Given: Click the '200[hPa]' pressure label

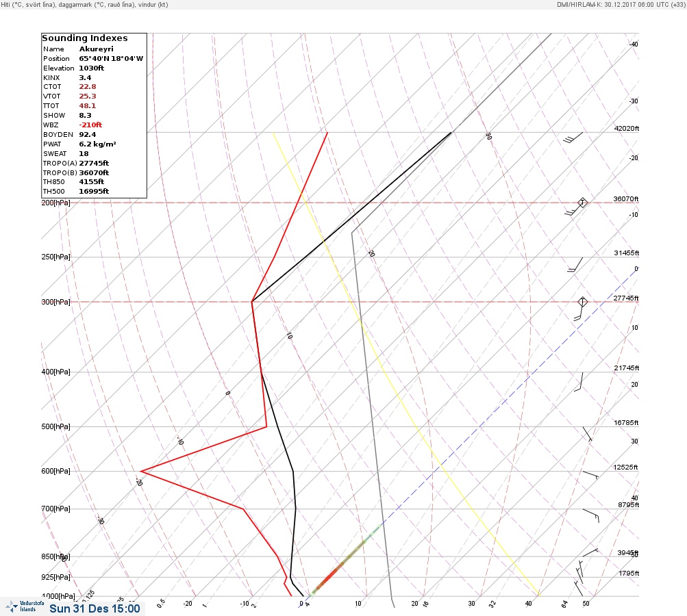Looking at the screenshot, I should (x=55, y=203).
